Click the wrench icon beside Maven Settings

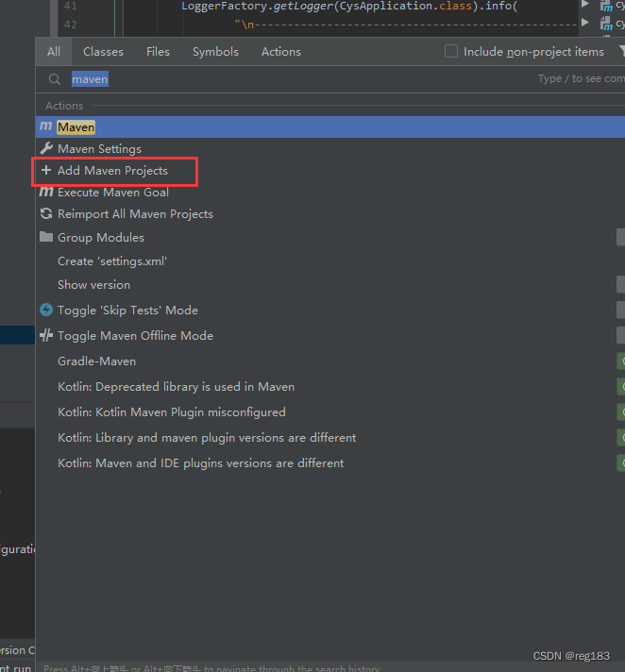pos(46,148)
